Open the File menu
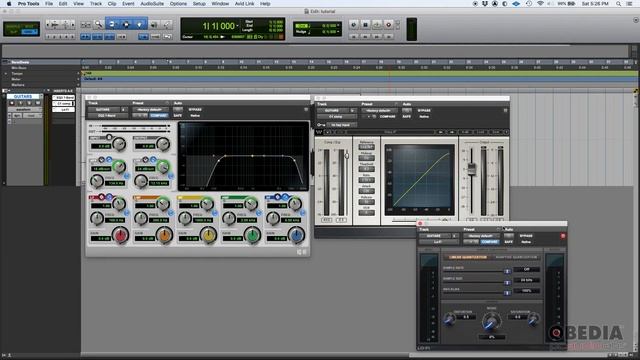The image size is (640, 360). (x=49, y=4)
